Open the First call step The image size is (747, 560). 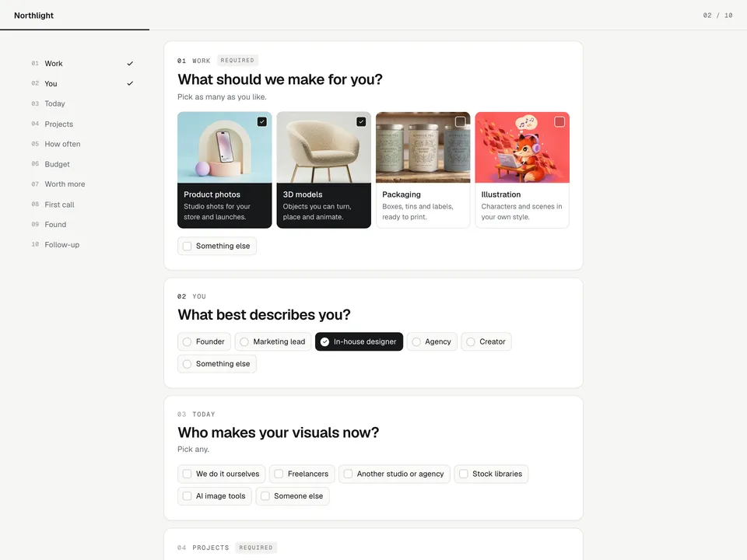pos(82,205)
